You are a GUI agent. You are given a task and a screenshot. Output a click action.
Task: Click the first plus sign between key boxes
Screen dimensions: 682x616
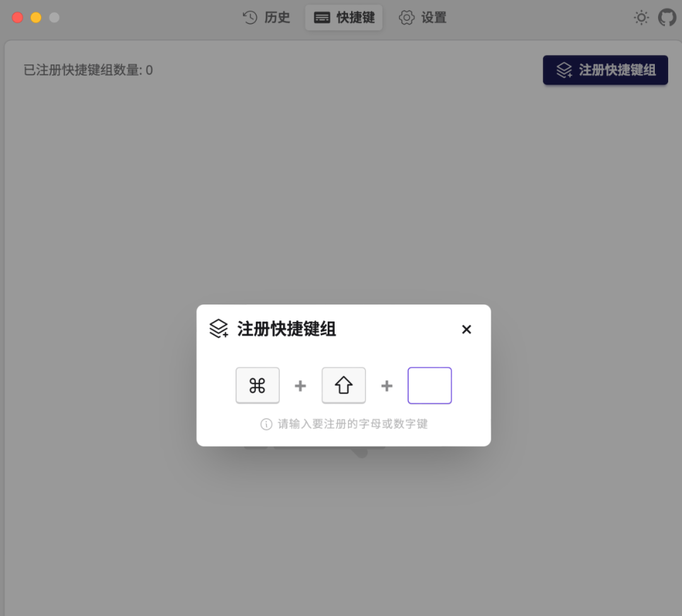(x=301, y=385)
